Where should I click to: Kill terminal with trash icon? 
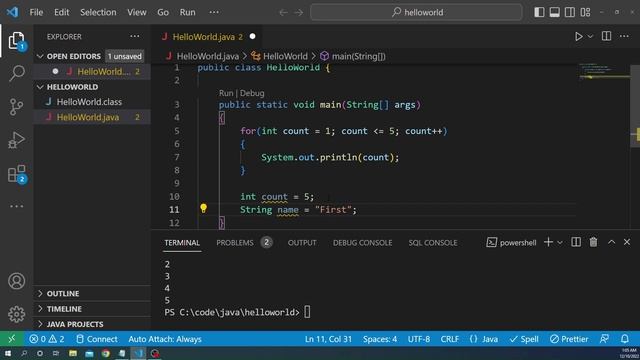pyautogui.click(x=593, y=242)
